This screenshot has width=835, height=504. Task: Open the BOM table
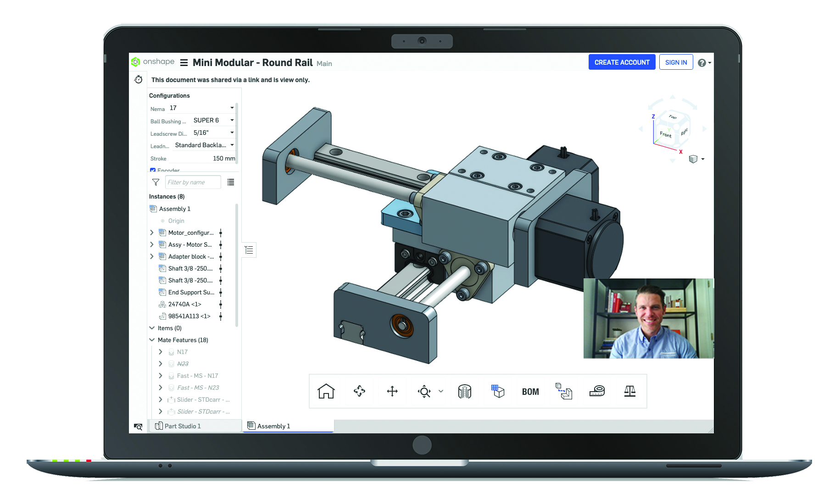click(530, 392)
